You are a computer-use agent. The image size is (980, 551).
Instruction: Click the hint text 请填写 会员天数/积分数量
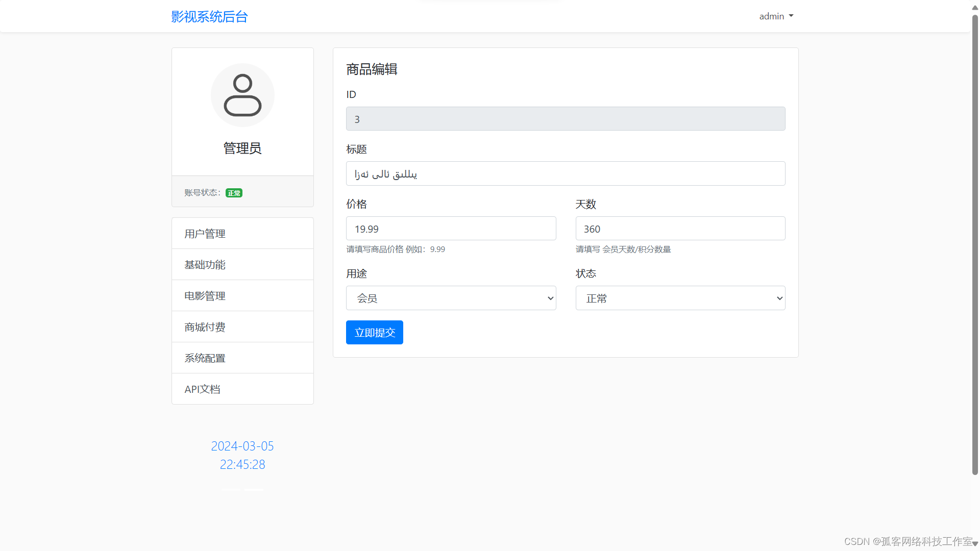tap(623, 249)
